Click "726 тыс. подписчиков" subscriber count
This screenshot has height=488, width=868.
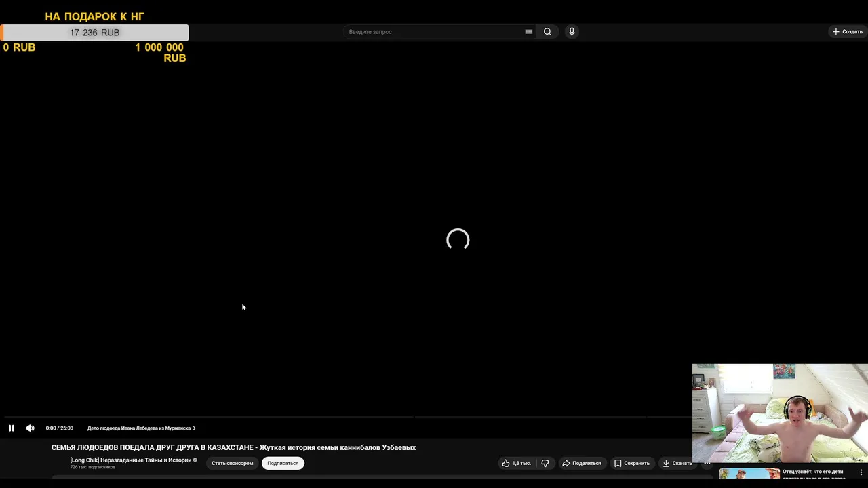click(93, 468)
